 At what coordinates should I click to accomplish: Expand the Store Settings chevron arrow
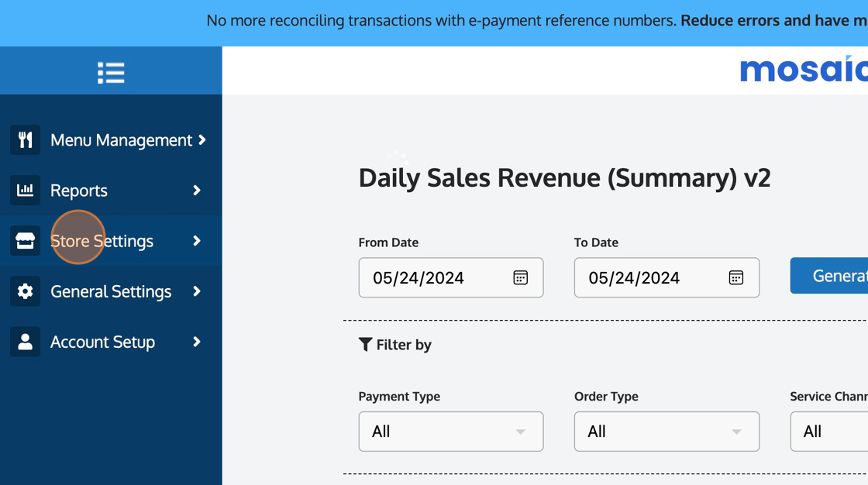point(197,241)
